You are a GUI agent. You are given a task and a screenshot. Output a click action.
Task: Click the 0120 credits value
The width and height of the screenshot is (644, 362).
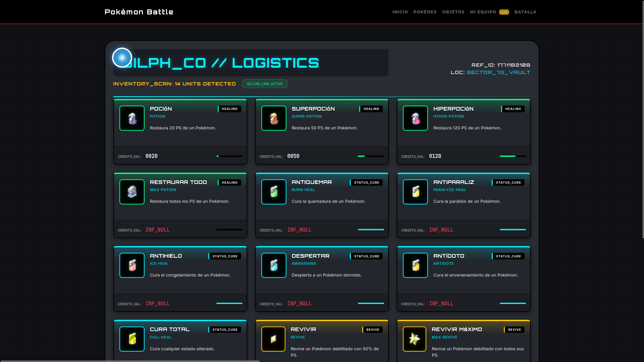point(435,156)
